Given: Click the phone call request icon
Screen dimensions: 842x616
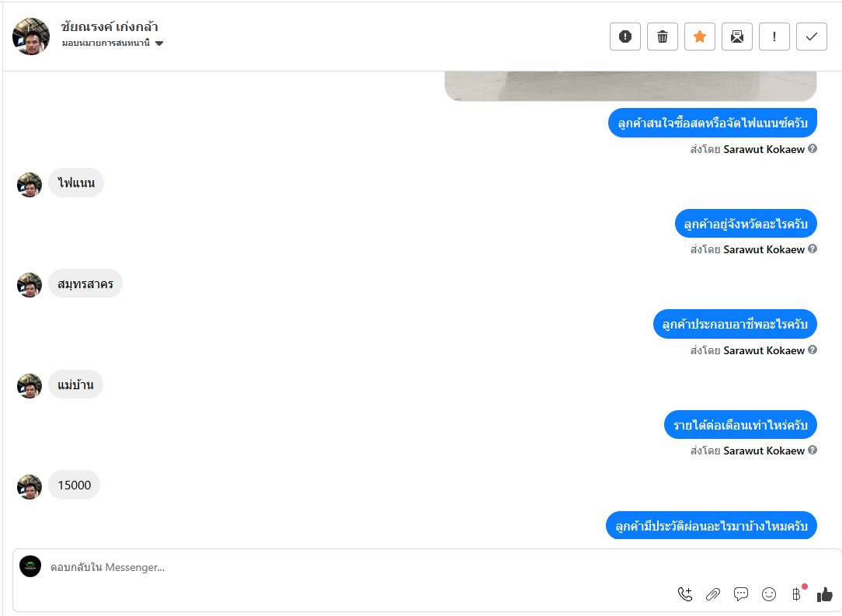Looking at the screenshot, I should pos(684,594).
